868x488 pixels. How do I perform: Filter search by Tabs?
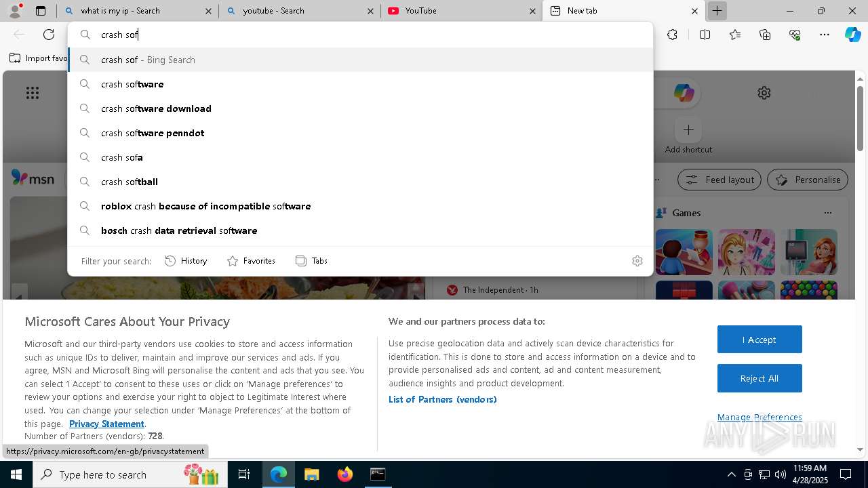tap(311, 261)
